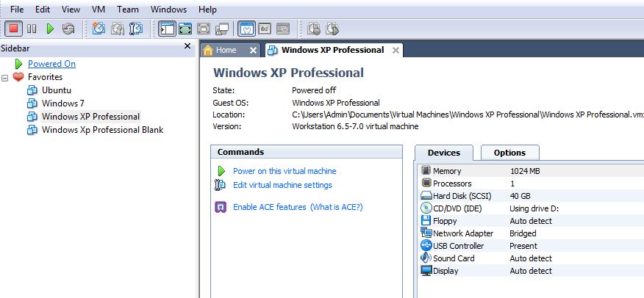644x298 pixels.
Task: Click the wrench icon beside Edit settings
Action: (220, 185)
